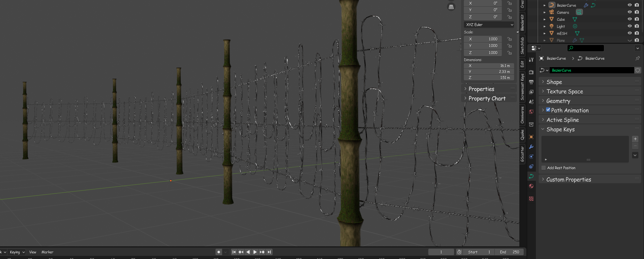
Task: Open the Material properties tab icon
Action: tap(531, 186)
